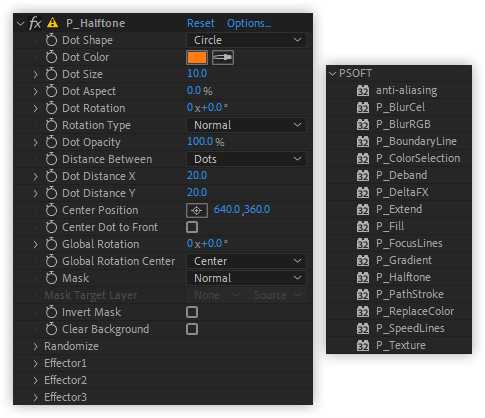This screenshot has width=485, height=418.
Task: Toggle the Mask stopwatch
Action: point(51,278)
